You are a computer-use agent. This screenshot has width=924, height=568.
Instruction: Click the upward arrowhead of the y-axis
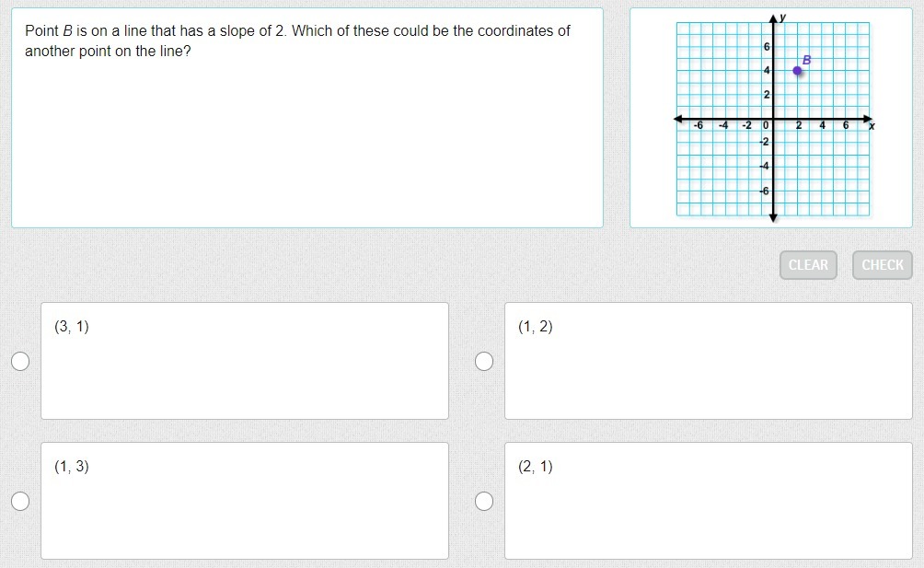[x=773, y=20]
